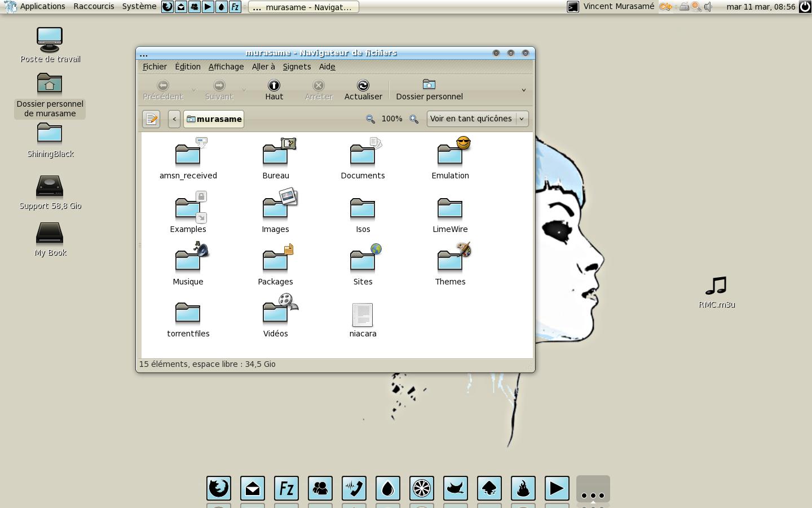Open the Aide menu
This screenshot has height=508, width=812.
click(327, 67)
